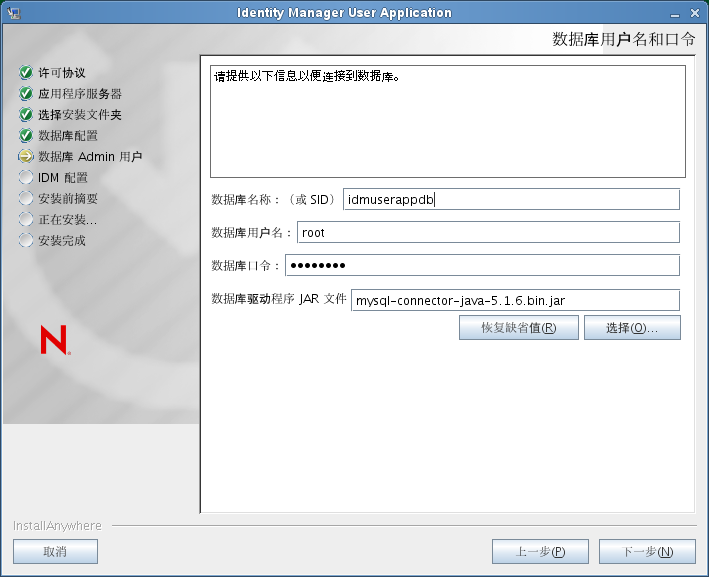Screen dimensions: 709x577
Task: Click the empty circle beside 正在安装...
Action: 26,219
